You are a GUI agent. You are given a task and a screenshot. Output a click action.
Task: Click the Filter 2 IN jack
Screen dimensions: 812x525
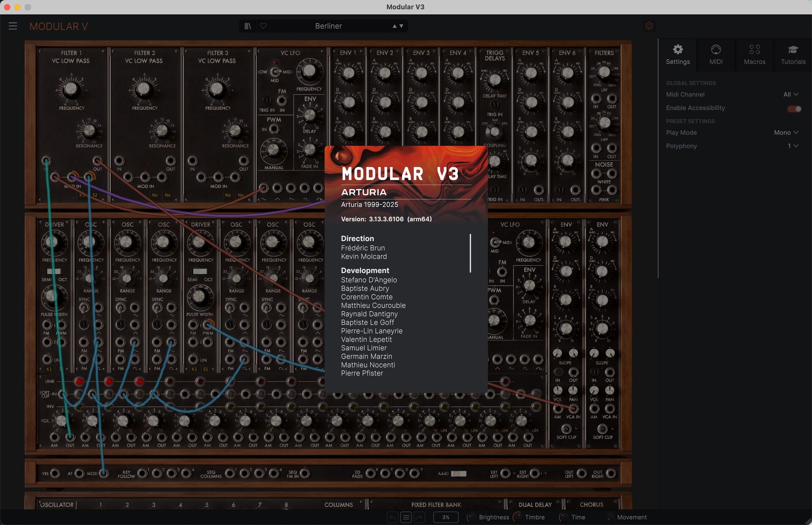(120, 161)
